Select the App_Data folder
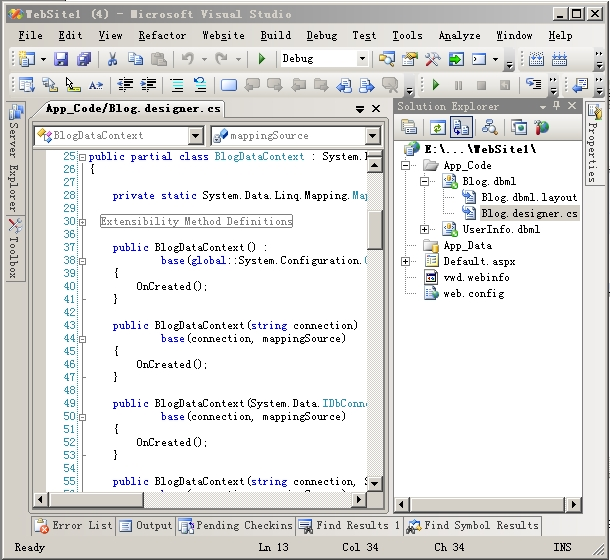610x560 pixels. click(467, 246)
